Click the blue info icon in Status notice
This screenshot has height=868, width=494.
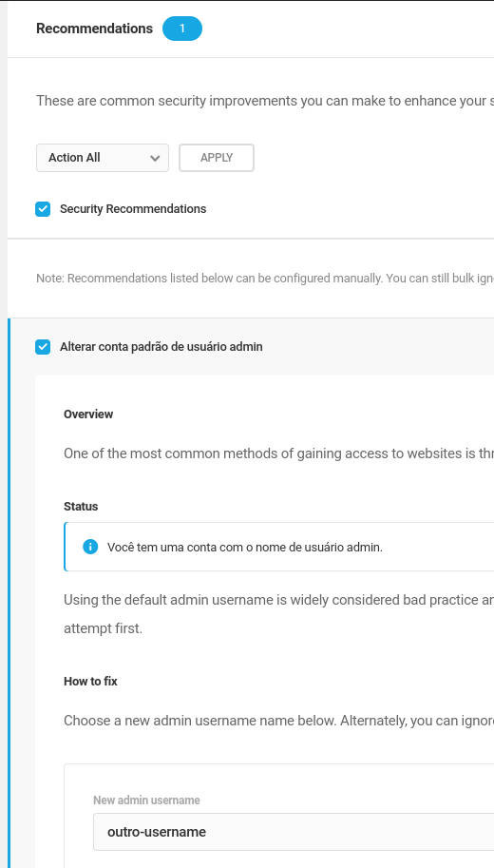pos(90,547)
